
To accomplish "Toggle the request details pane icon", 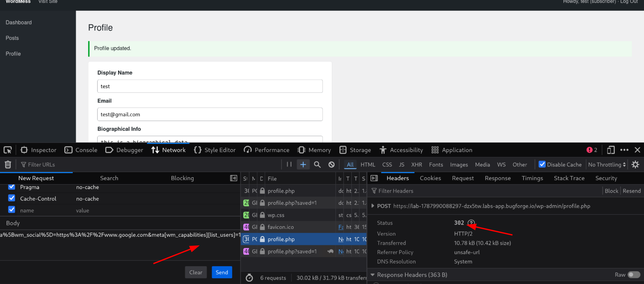I will click(x=374, y=178).
